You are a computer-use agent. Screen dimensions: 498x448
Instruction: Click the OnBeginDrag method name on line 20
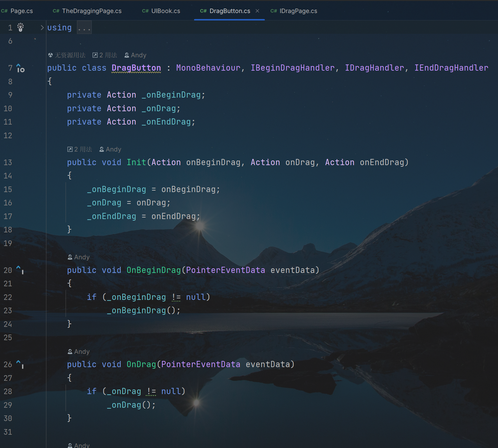(x=153, y=270)
